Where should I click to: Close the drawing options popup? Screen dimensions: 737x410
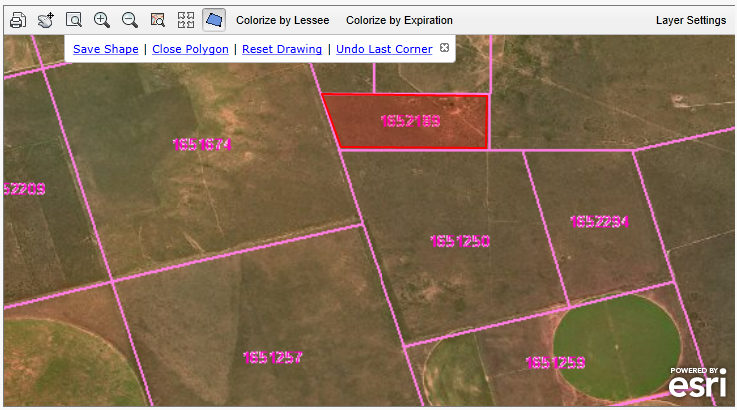445,48
